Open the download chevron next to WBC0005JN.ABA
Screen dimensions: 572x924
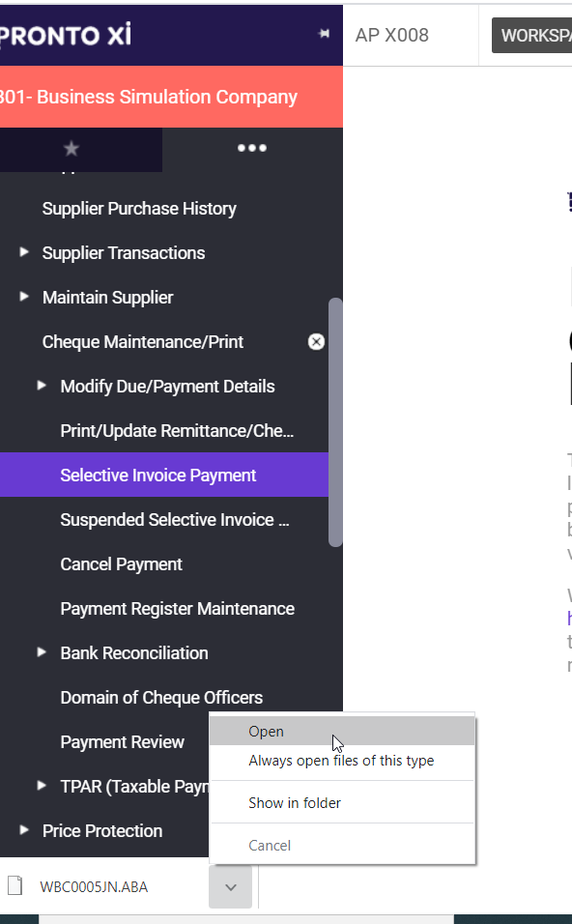(230, 887)
